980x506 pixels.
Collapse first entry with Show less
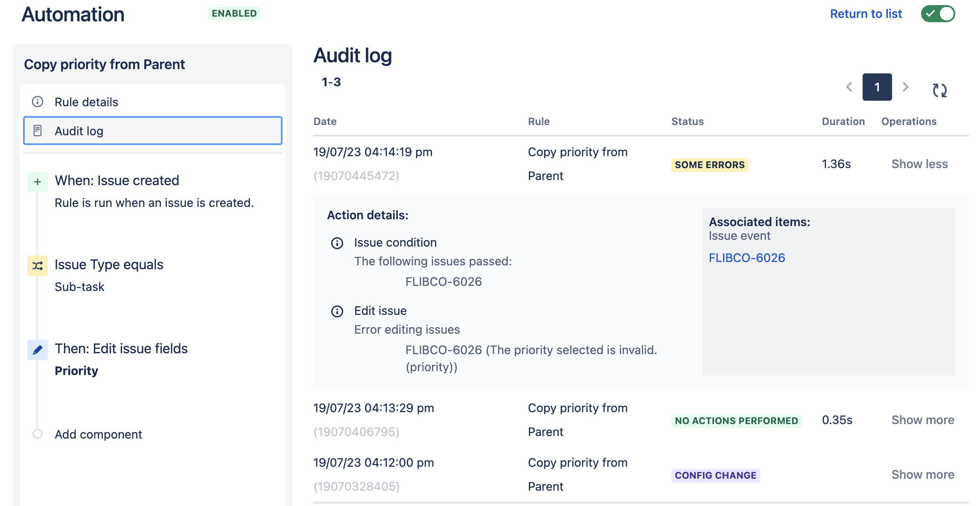point(919,164)
